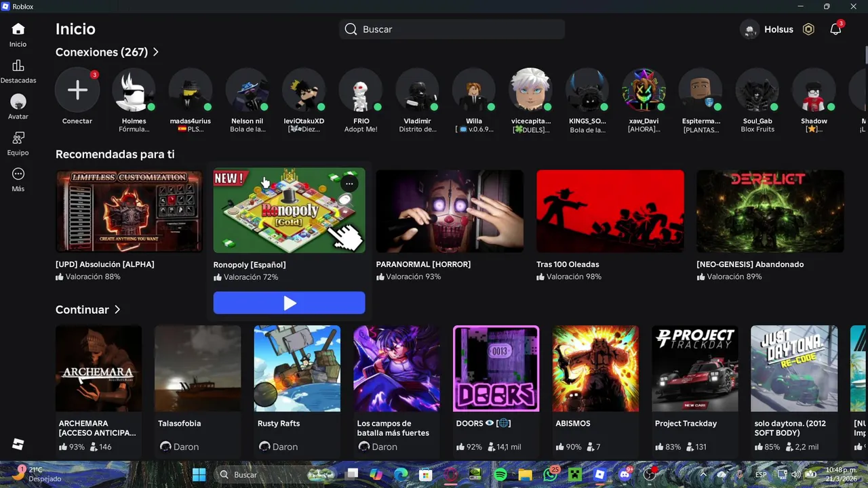Open friend leviOtakuXD avatar

point(304,90)
